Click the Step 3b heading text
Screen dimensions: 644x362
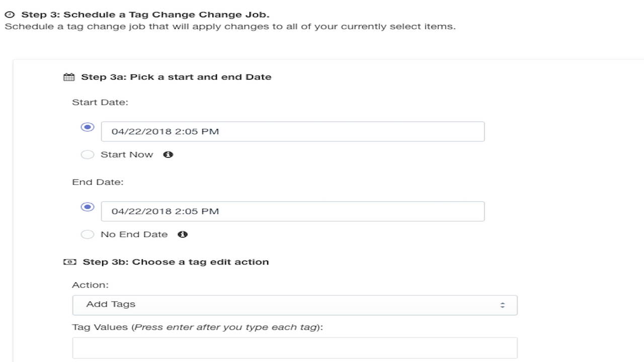(x=175, y=261)
